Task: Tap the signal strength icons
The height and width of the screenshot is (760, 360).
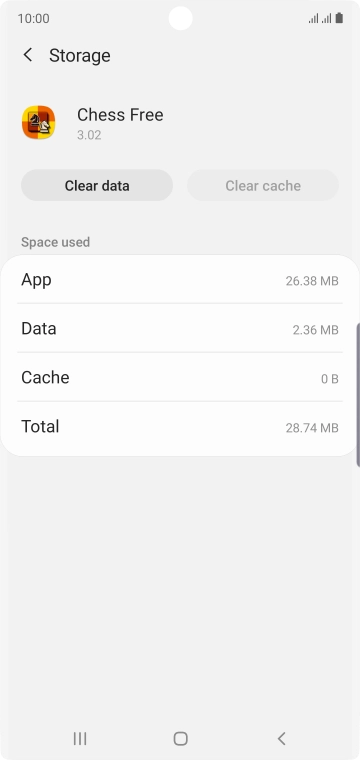Action: tap(320, 18)
